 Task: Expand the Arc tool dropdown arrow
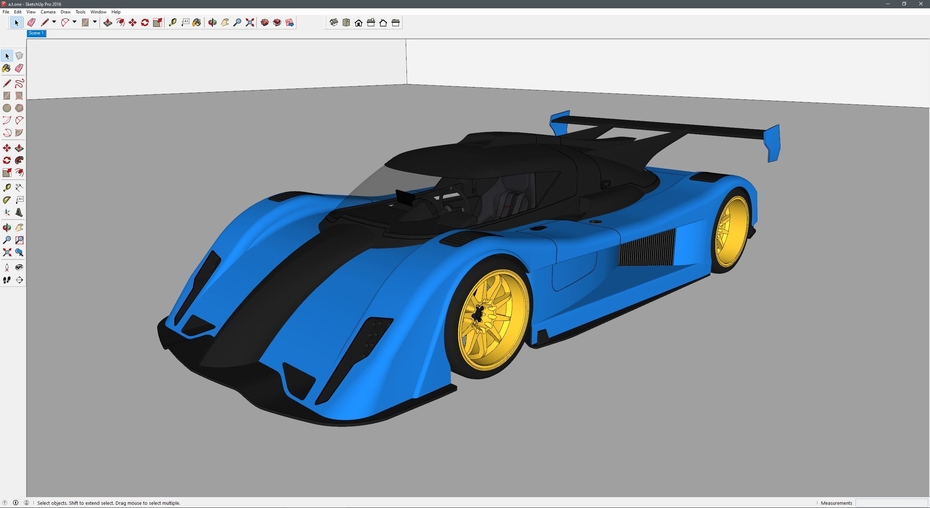[x=74, y=22]
